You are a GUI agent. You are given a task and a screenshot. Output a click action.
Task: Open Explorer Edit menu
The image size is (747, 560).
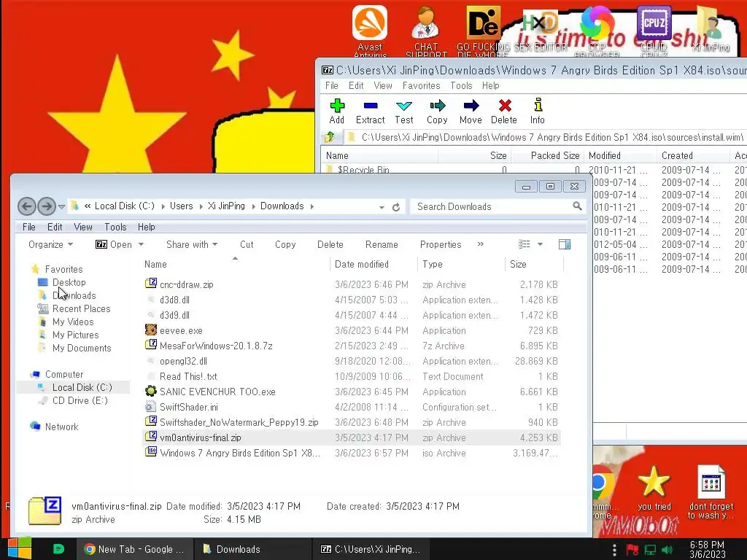point(55,227)
